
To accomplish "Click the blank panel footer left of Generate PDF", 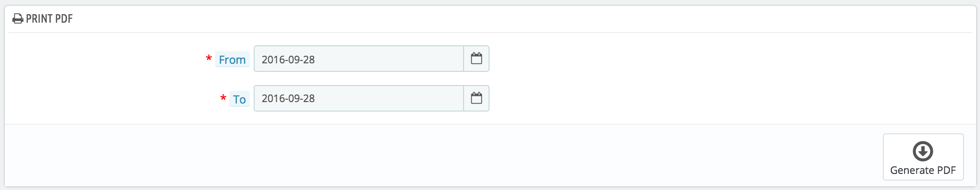I will (424, 156).
